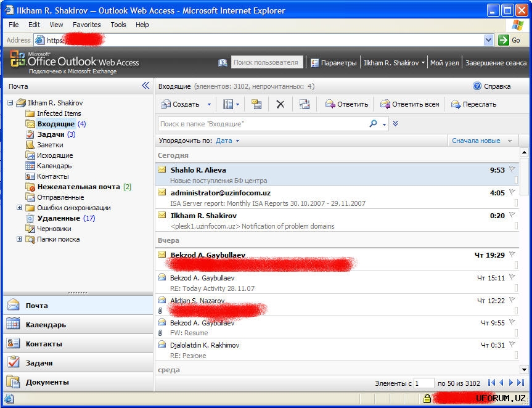
Task: Open the Tools menu
Action: pyautogui.click(x=118, y=25)
